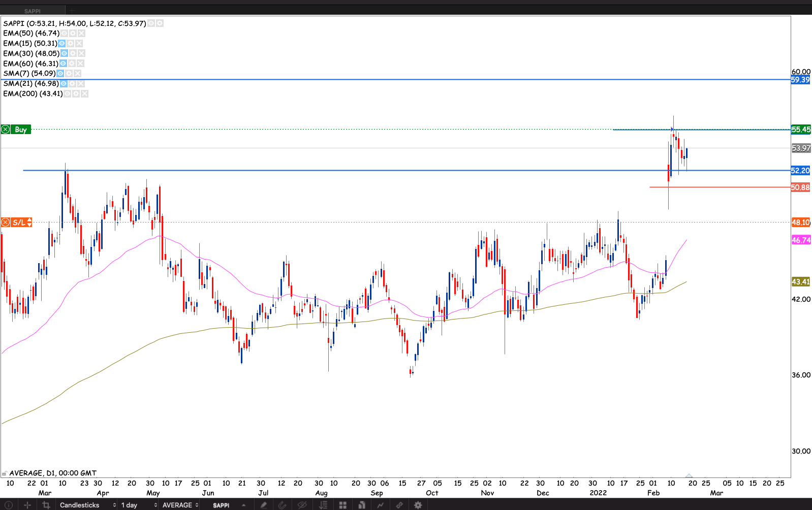Remove the EMA(200) indicator
This screenshot has height=510, width=812.
(x=85, y=94)
